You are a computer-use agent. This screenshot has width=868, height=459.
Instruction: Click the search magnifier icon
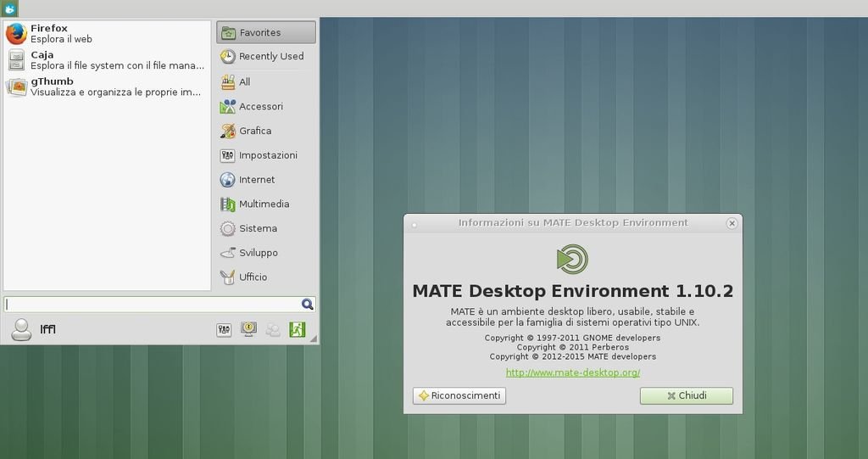pos(307,305)
